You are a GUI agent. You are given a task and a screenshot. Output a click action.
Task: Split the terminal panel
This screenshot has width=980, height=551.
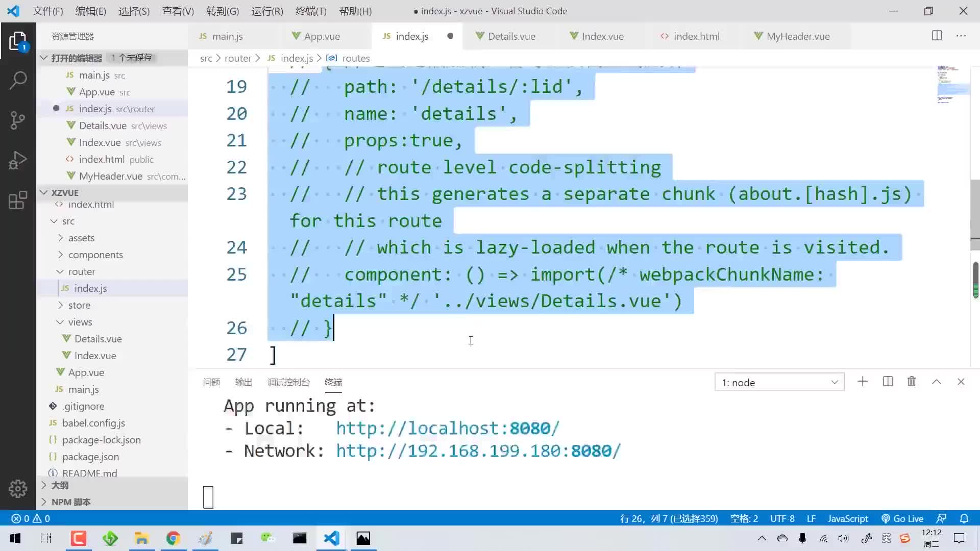point(888,382)
